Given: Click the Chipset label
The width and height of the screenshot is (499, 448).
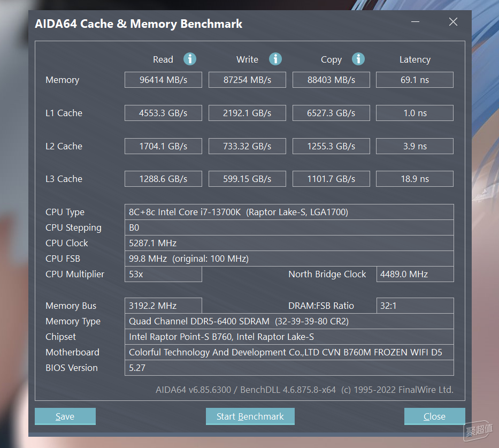Looking at the screenshot, I should click(x=61, y=337).
